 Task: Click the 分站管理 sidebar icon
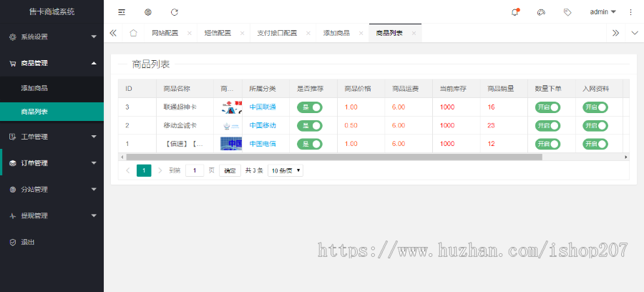(x=13, y=190)
